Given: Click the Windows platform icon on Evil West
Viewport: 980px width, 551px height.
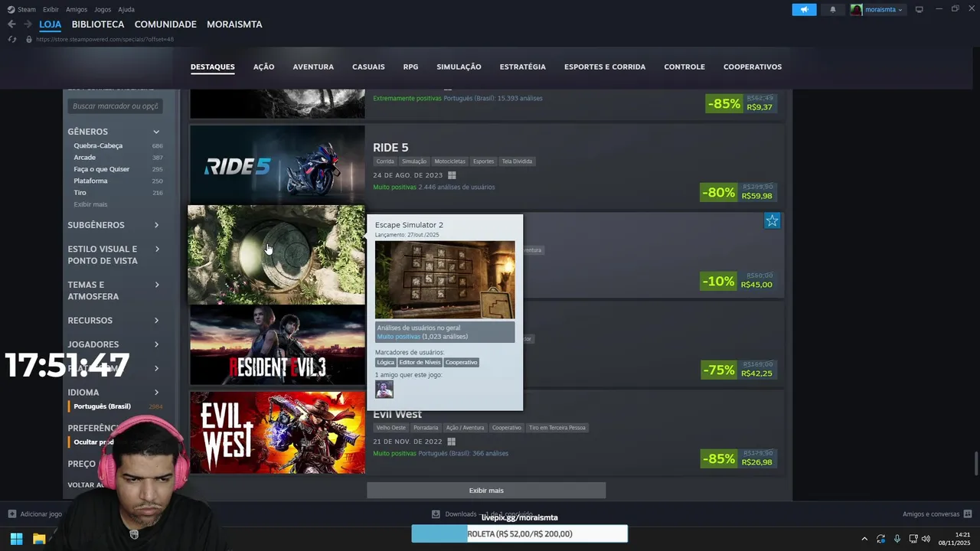Looking at the screenshot, I should [x=451, y=442].
